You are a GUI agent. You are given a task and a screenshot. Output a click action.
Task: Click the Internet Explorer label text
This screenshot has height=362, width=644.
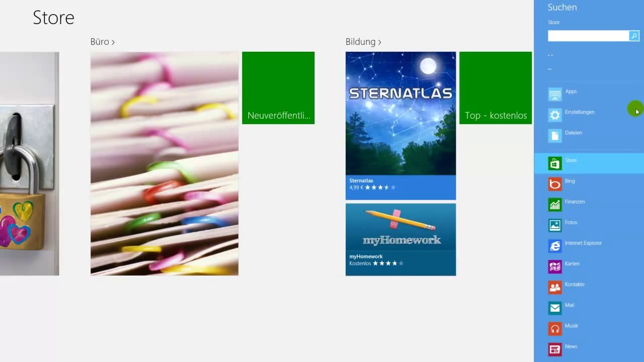(x=583, y=243)
